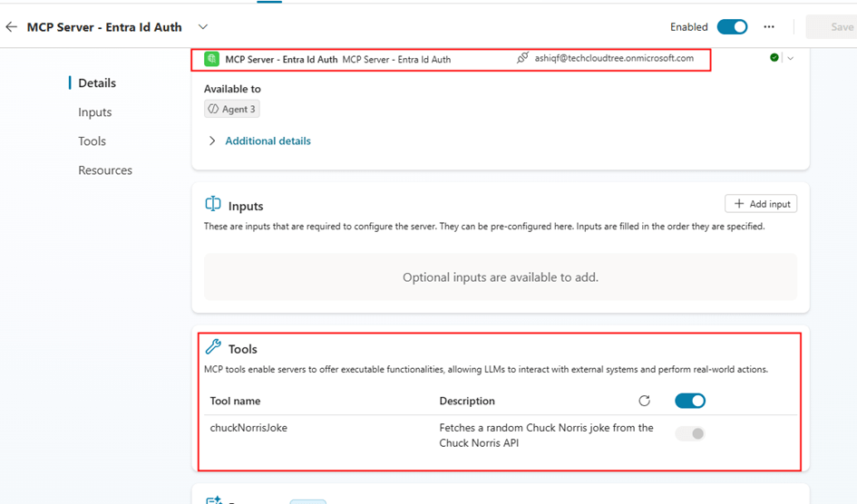Toggle the chuckNorrisJoke tool switch
Image resolution: width=857 pixels, height=504 pixels.
coord(690,434)
